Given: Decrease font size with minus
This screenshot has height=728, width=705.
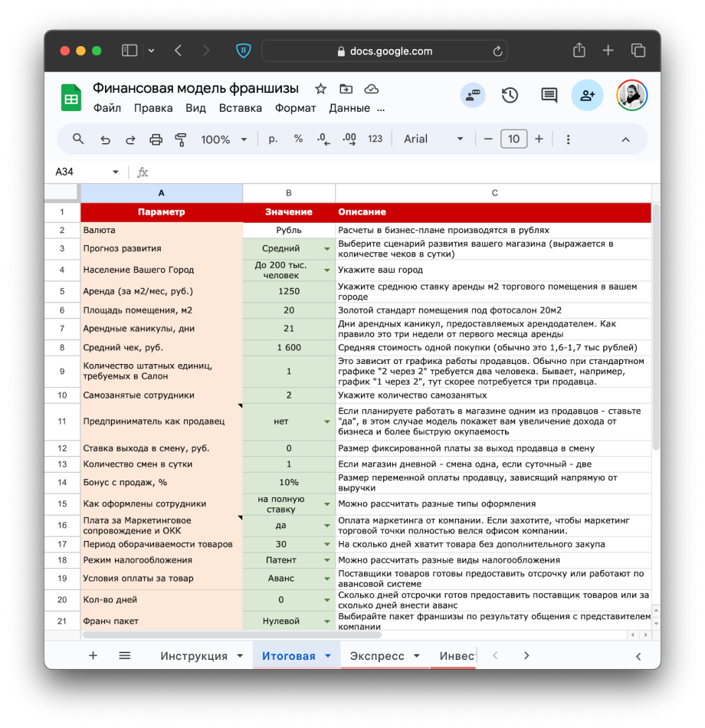Looking at the screenshot, I should tap(488, 139).
